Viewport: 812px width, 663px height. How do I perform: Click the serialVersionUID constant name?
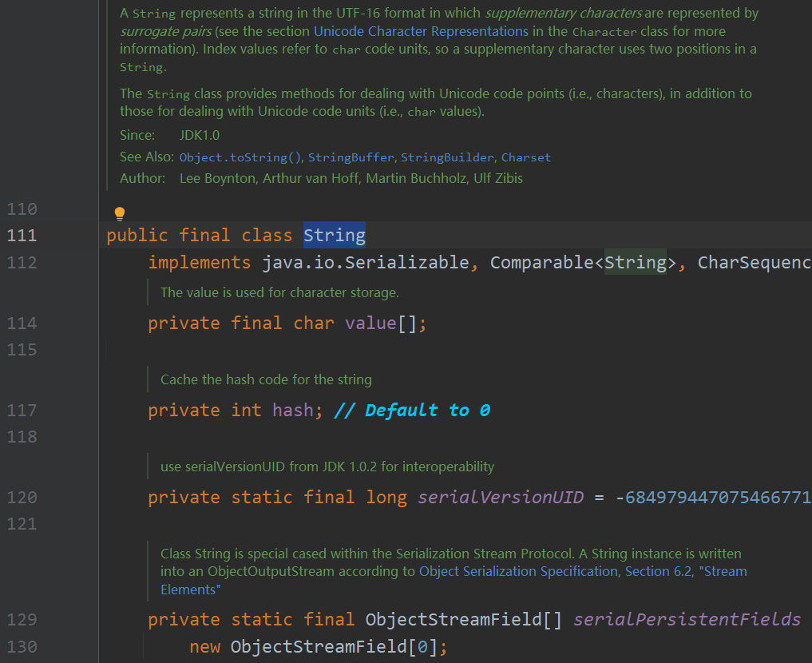point(501,497)
